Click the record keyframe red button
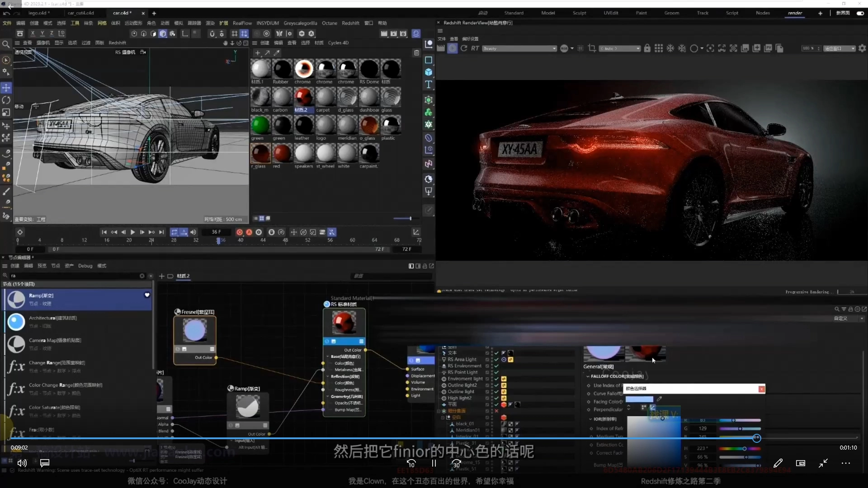The image size is (868, 488). pos(240,232)
